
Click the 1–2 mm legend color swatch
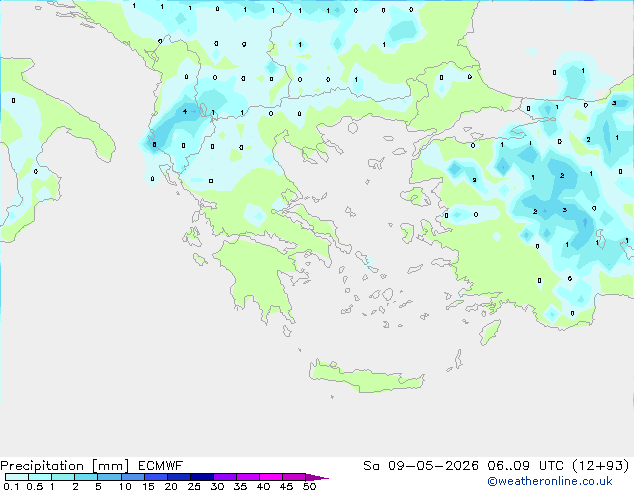click(63, 477)
